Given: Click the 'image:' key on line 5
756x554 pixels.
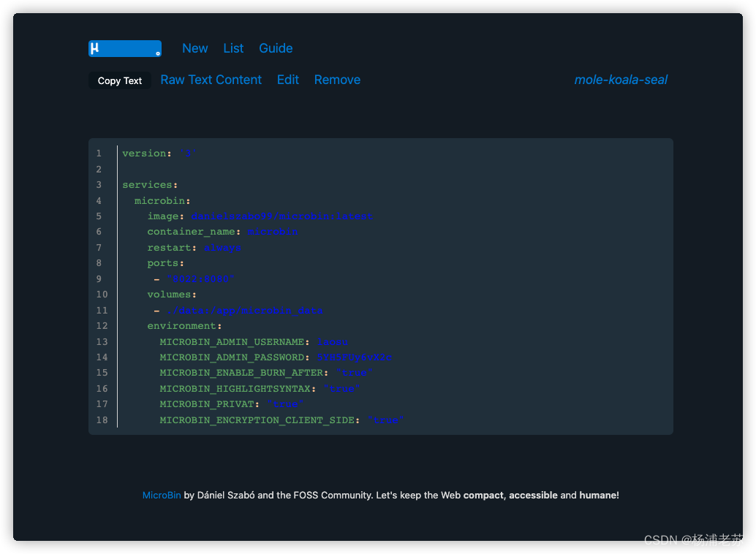Looking at the screenshot, I should pos(165,216).
